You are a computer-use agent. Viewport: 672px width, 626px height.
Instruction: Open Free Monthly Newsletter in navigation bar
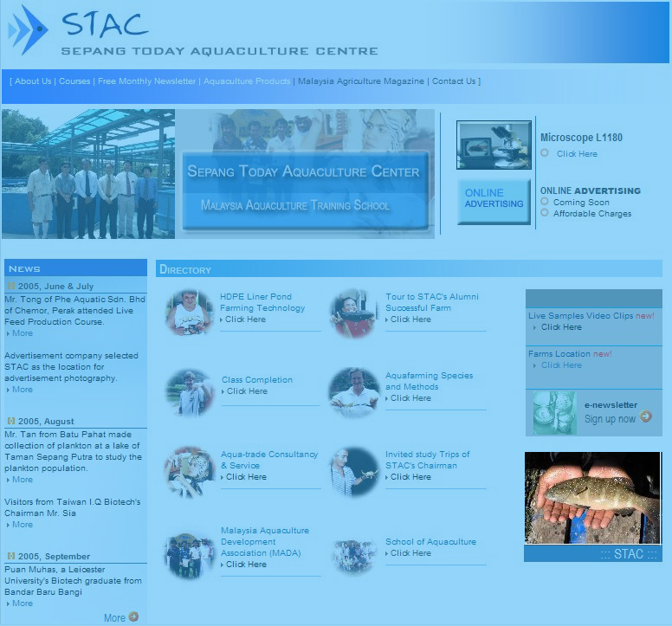pos(146,81)
